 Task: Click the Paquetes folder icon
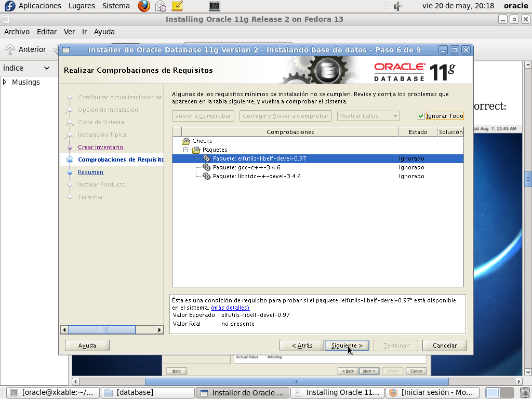[x=196, y=150]
